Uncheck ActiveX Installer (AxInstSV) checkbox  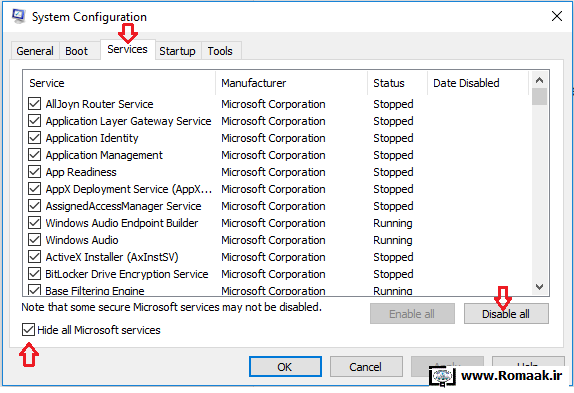[x=34, y=257]
